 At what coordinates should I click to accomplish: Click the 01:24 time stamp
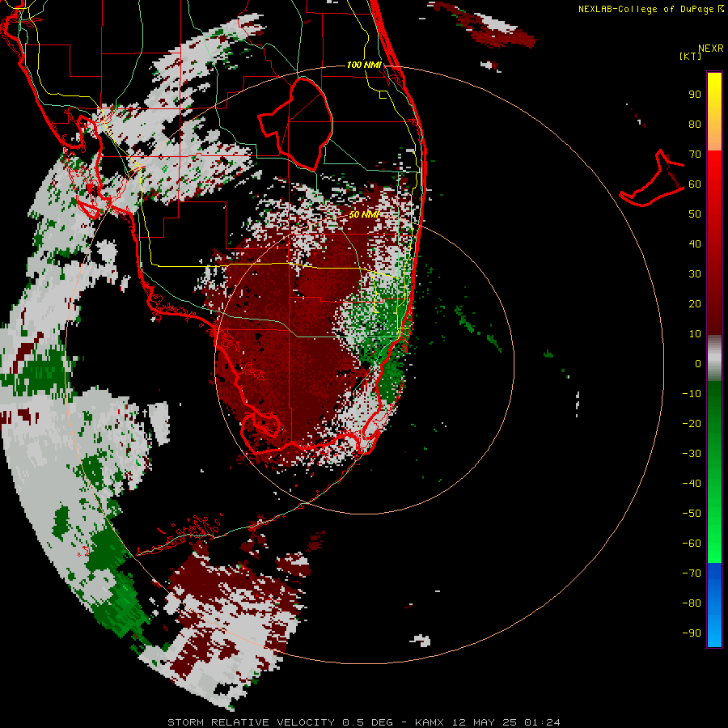click(542, 722)
